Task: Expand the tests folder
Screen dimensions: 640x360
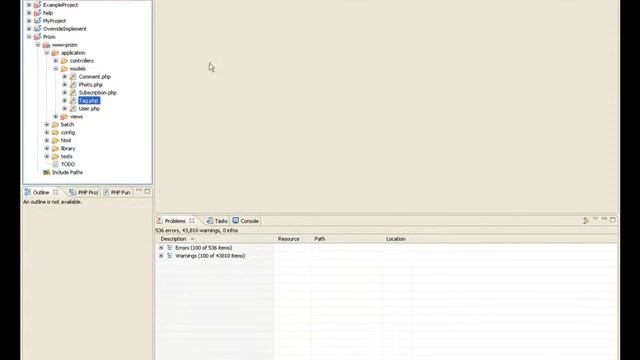Action: [47, 156]
